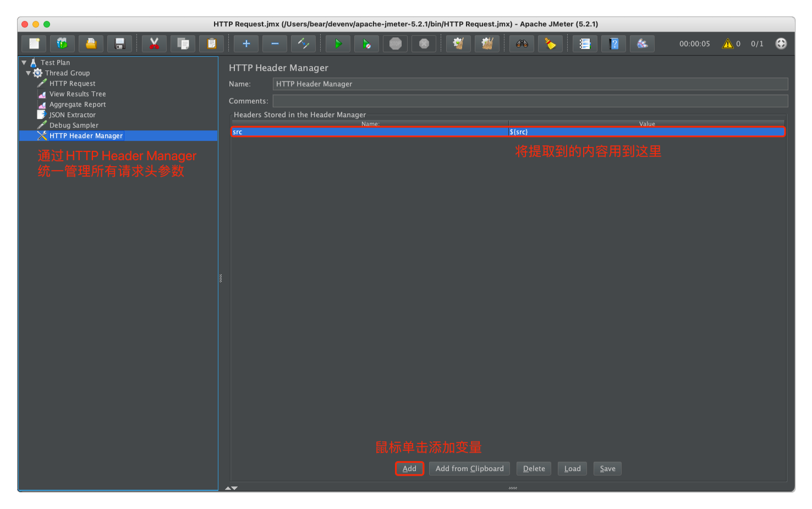Viewport: 812px width, 509px height.
Task: Select Thread Group in the tree
Action: coord(67,73)
